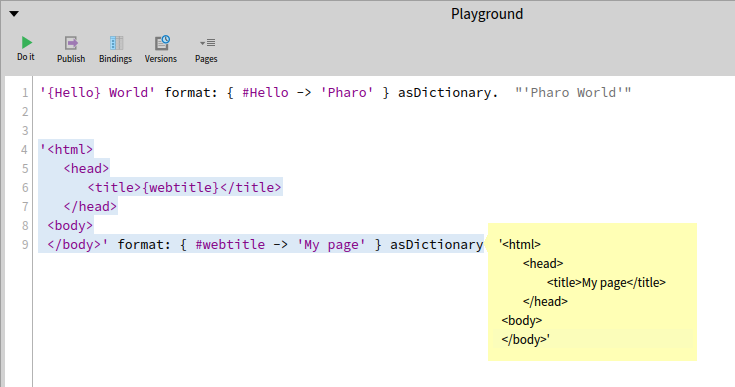Click </head> on editor line 7
The width and height of the screenshot is (735, 387).
[x=90, y=207]
